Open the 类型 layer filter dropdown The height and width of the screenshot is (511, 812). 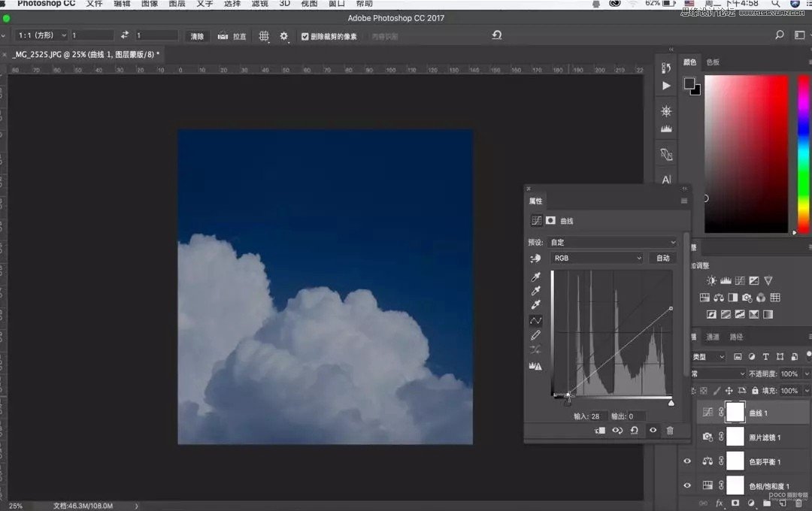pos(708,357)
